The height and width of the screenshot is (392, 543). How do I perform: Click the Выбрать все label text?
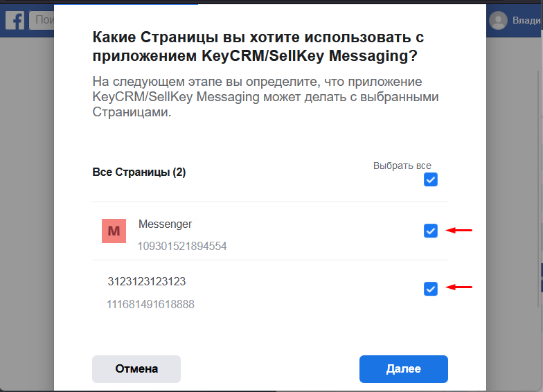pos(402,166)
